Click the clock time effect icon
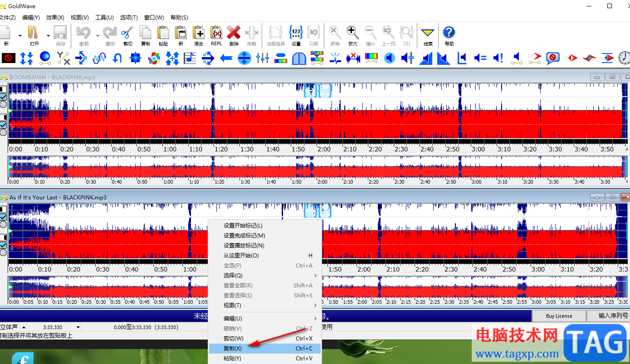The image size is (630, 364). pyautogui.click(x=625, y=58)
